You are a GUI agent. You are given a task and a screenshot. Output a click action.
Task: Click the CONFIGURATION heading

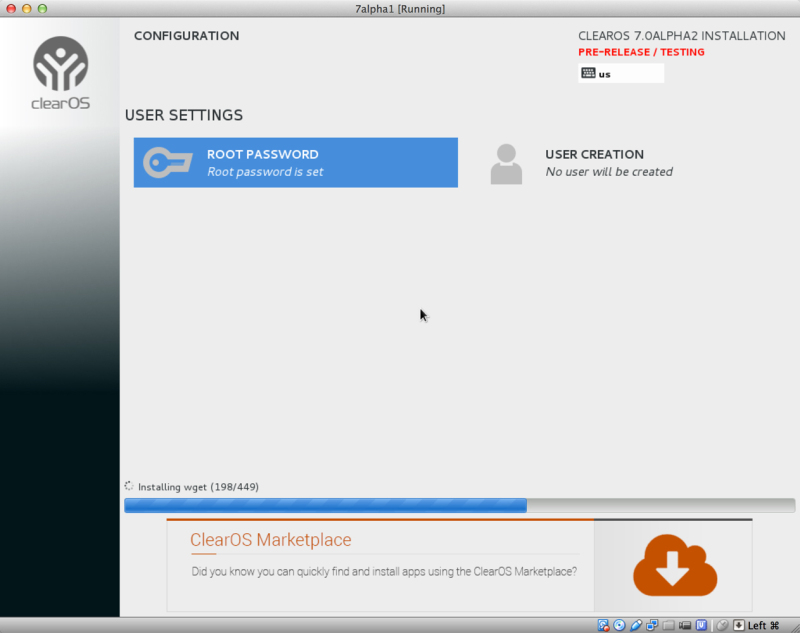point(186,36)
